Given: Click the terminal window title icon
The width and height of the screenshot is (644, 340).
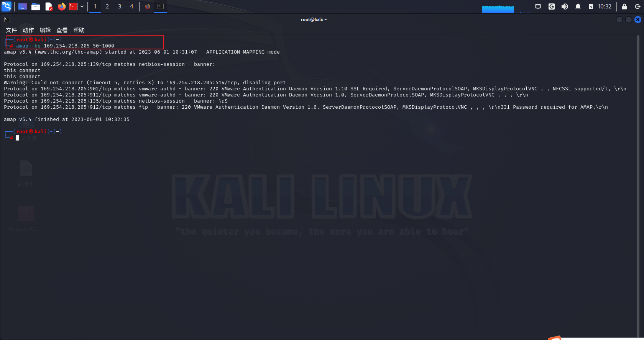Looking at the screenshot, I should tap(7, 20).
